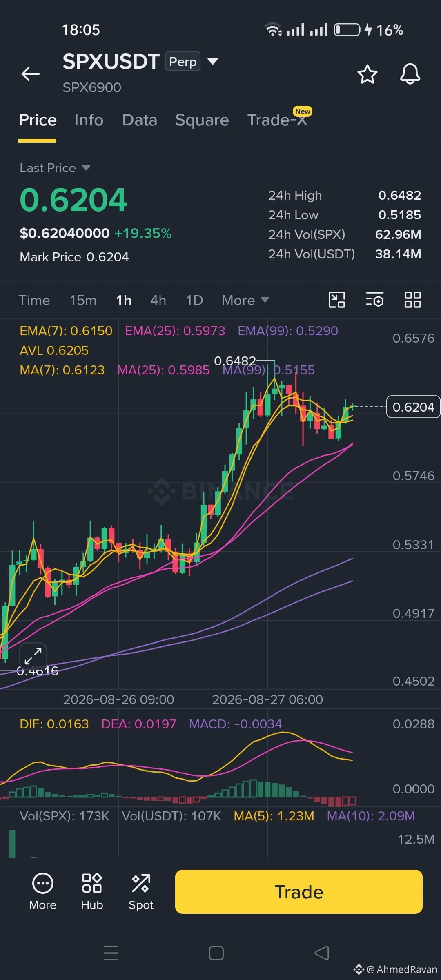Switch to Spot market icon
The height and width of the screenshot is (980, 441).
141,892
